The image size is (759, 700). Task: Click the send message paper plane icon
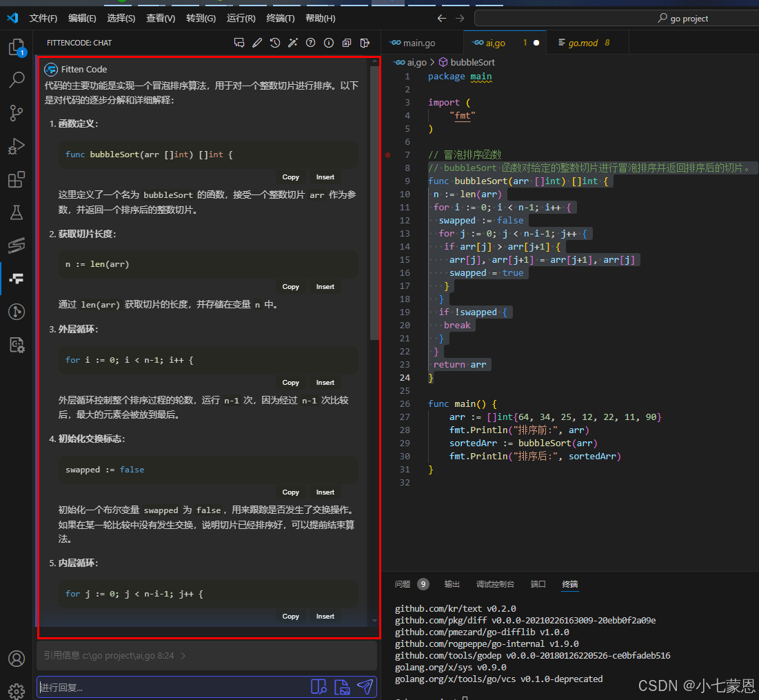[x=365, y=687]
